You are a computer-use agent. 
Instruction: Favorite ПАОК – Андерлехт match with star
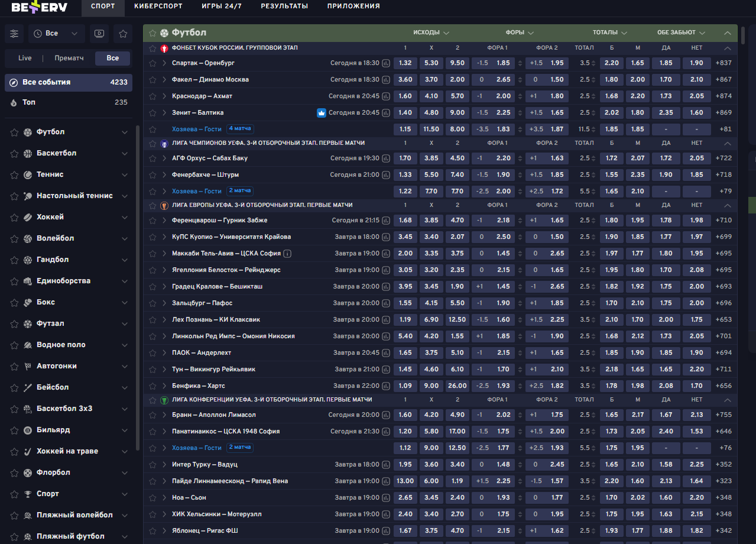153,352
